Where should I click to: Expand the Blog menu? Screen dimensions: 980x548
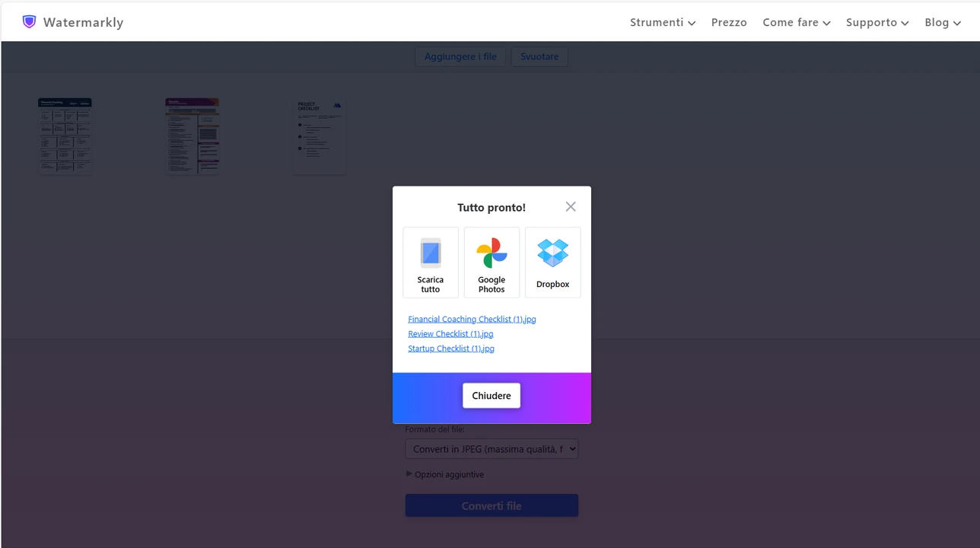coord(942,22)
